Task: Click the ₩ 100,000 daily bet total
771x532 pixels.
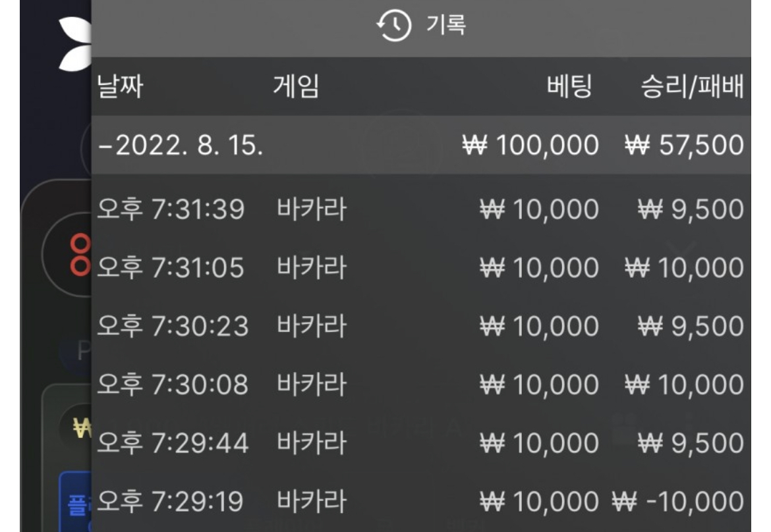Action: point(530,145)
